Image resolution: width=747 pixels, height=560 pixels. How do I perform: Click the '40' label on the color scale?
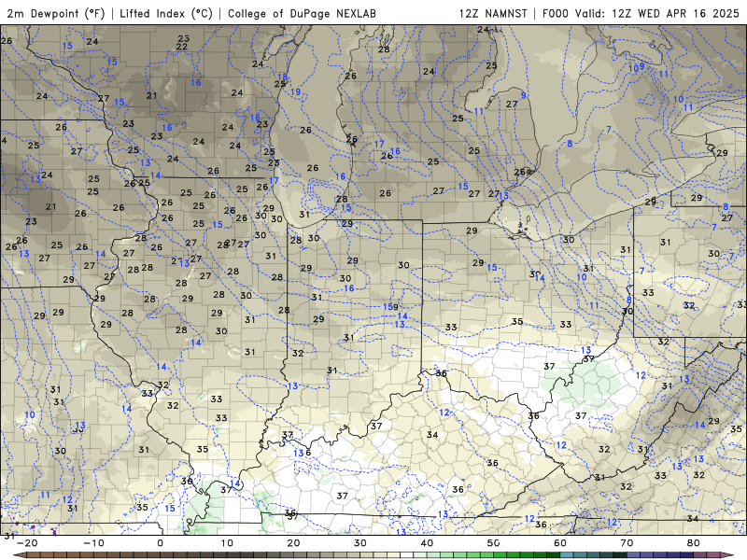pyautogui.click(x=427, y=543)
